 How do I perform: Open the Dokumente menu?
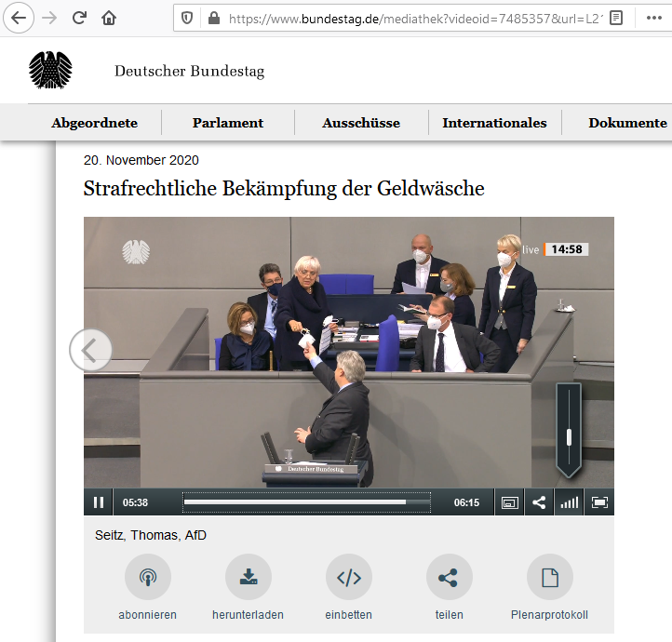pos(628,123)
